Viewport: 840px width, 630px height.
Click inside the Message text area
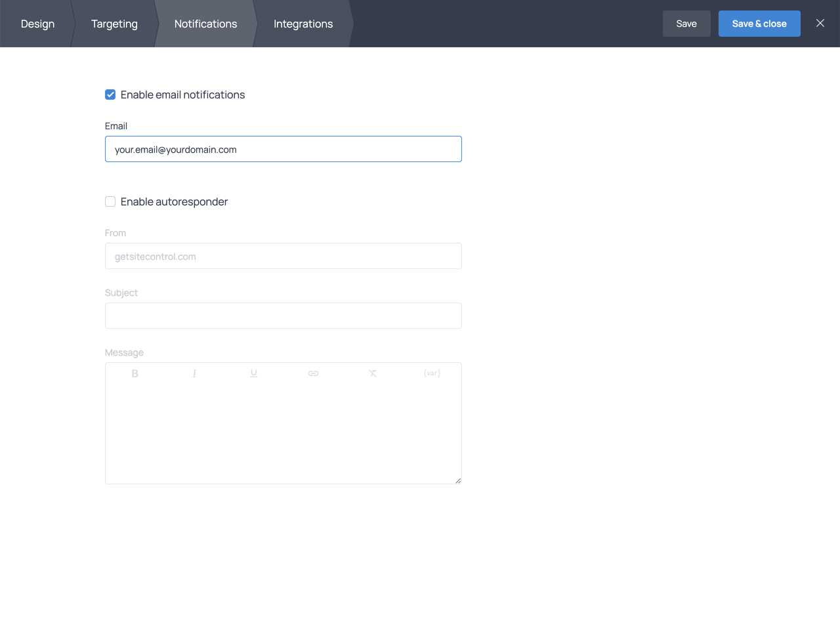[x=283, y=427]
